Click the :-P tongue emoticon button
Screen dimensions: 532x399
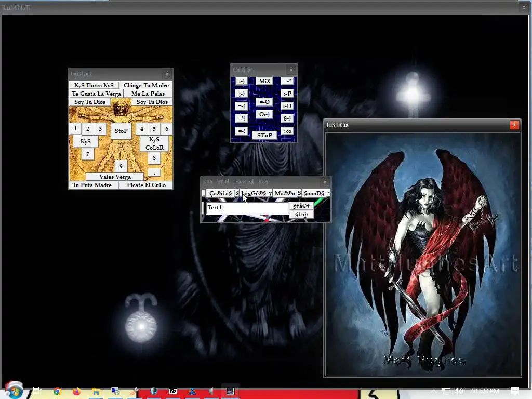[287, 94]
